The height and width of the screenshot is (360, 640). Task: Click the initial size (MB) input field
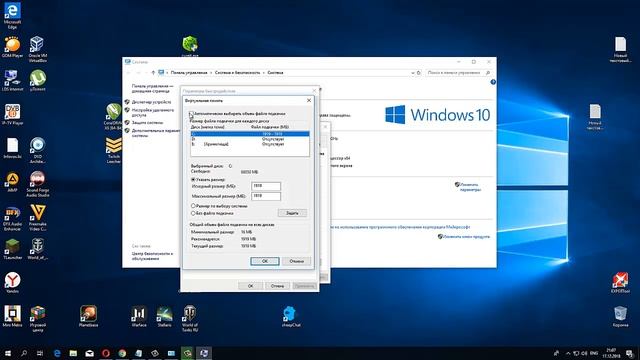tap(266, 186)
